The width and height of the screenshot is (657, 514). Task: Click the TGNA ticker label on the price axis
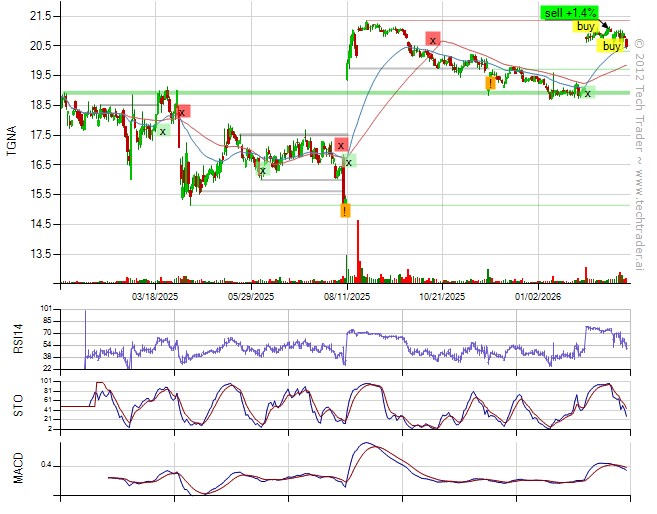click(x=12, y=141)
